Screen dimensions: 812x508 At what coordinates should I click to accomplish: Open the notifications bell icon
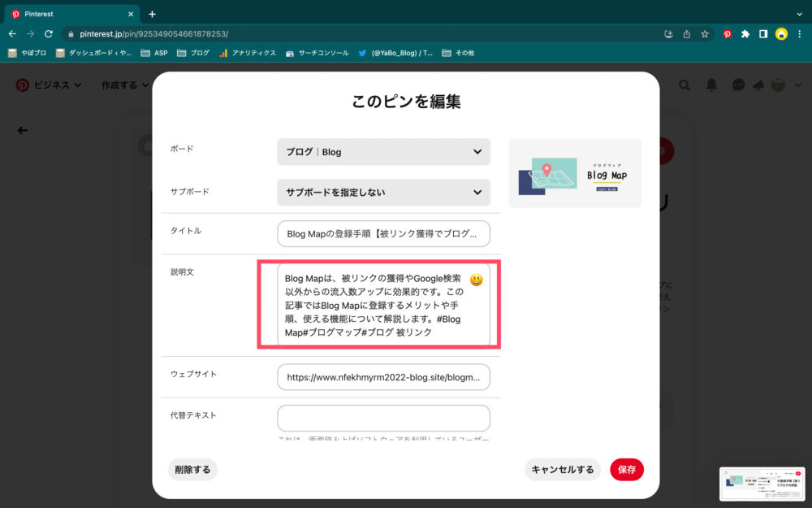coord(711,85)
